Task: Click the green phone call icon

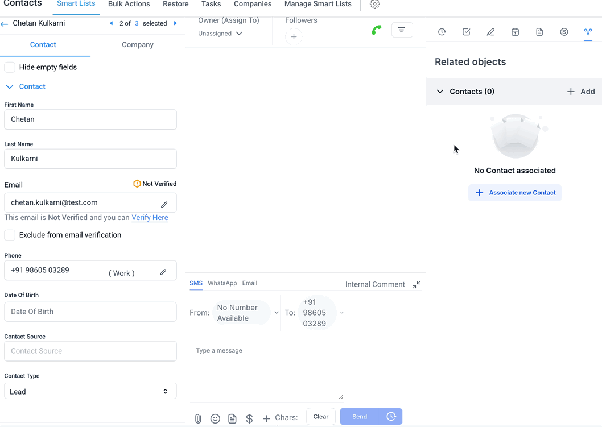Action: [376, 30]
